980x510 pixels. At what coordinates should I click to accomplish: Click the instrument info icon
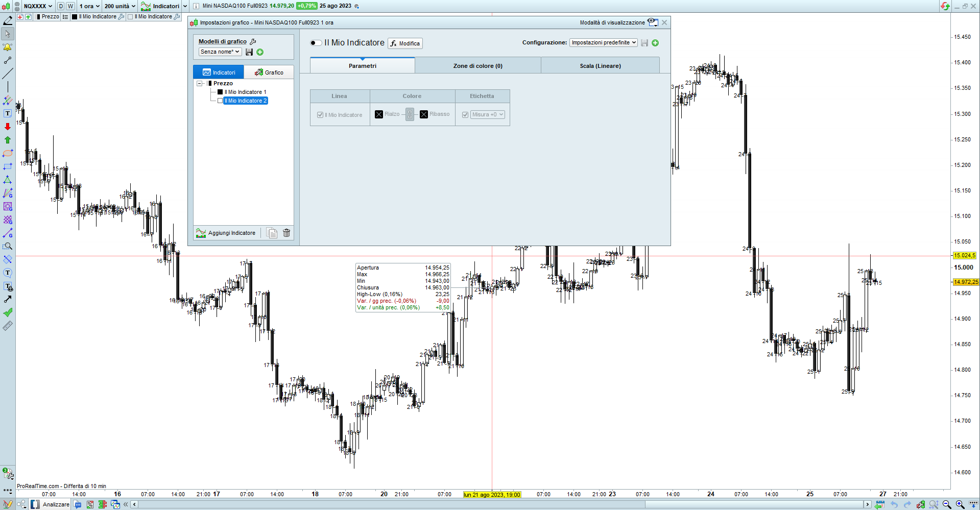pos(196,6)
